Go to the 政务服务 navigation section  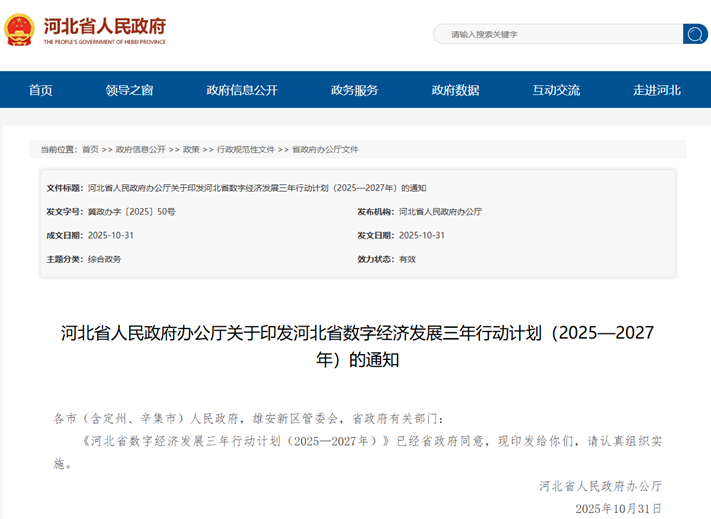[x=354, y=90]
